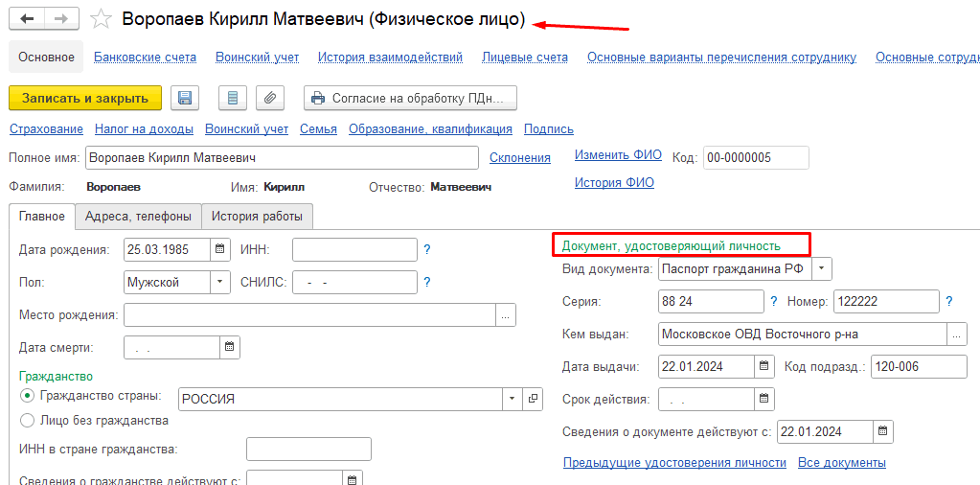Open the Изменить ФИО link
Screen dimensions: 980x485
coord(618,155)
